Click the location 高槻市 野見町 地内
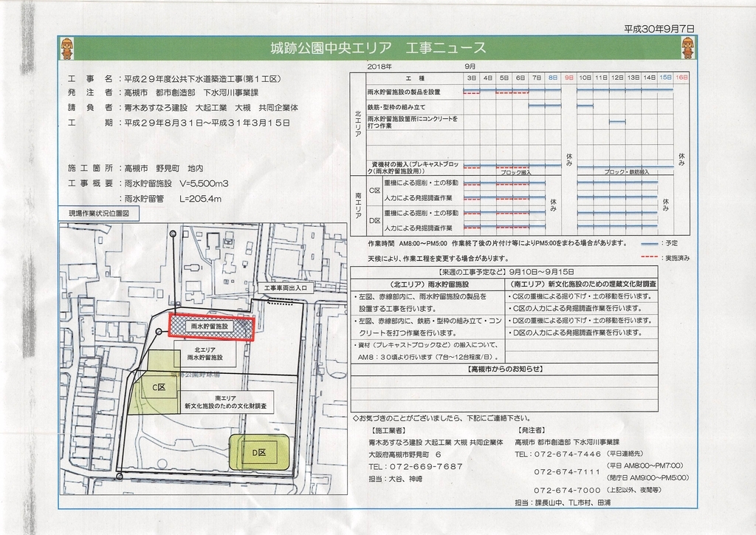The width and height of the screenshot is (756, 535). pos(163,168)
